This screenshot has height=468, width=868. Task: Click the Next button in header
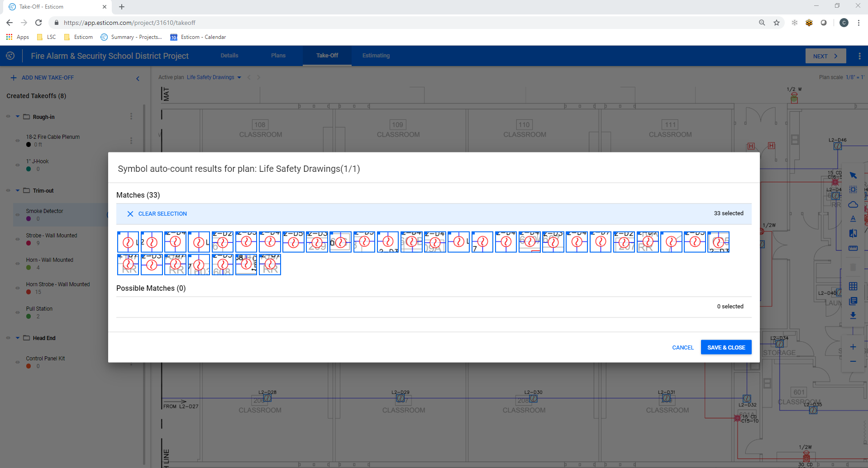825,56
